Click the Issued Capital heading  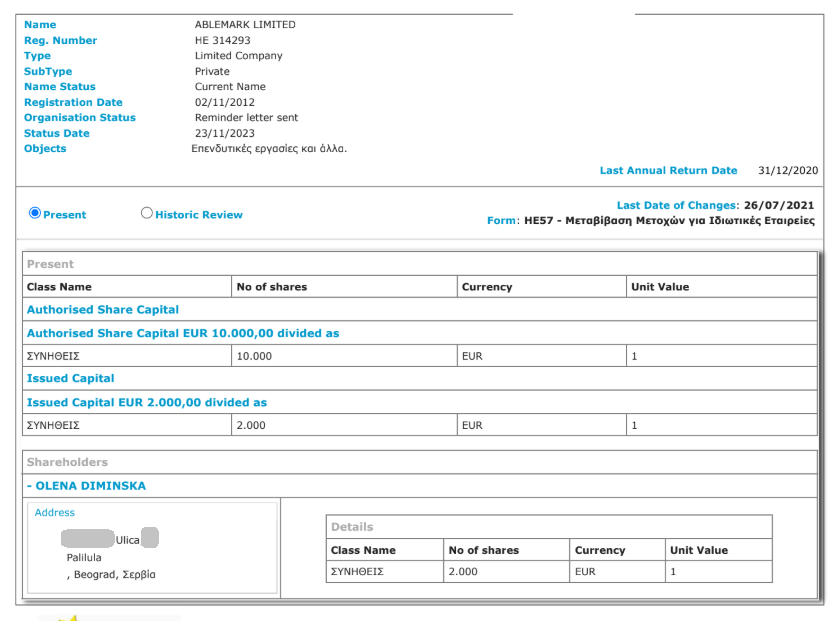tap(70, 379)
